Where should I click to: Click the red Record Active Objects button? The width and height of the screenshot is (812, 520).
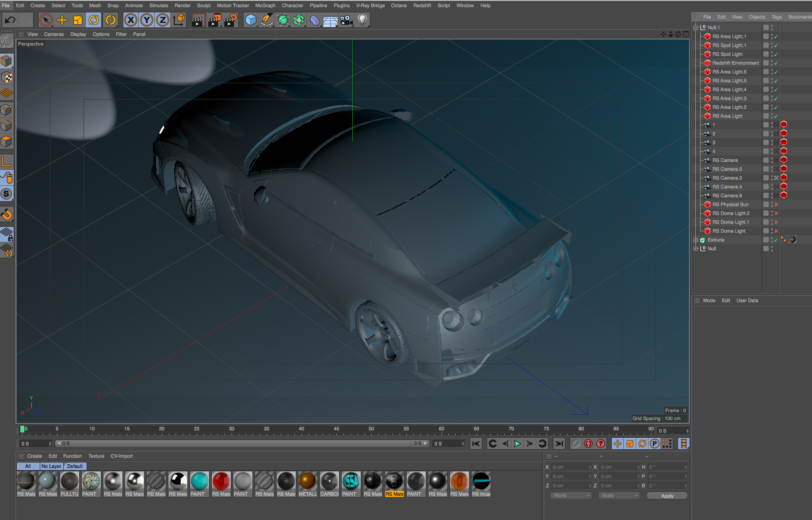coord(588,444)
